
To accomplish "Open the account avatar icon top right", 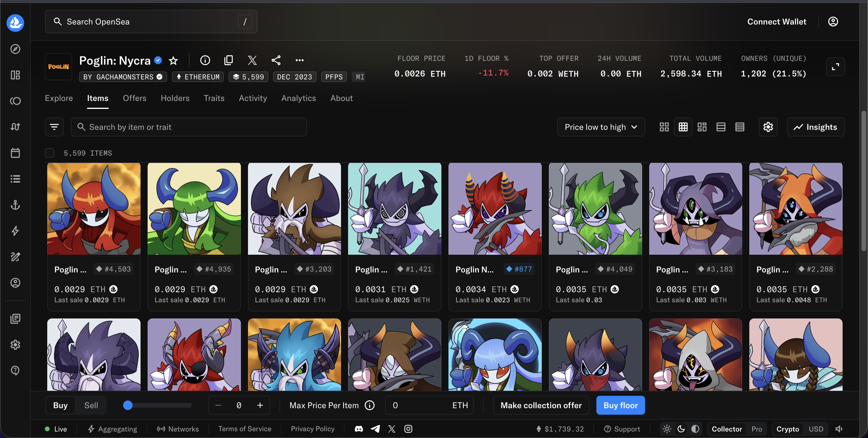I will pos(833,22).
